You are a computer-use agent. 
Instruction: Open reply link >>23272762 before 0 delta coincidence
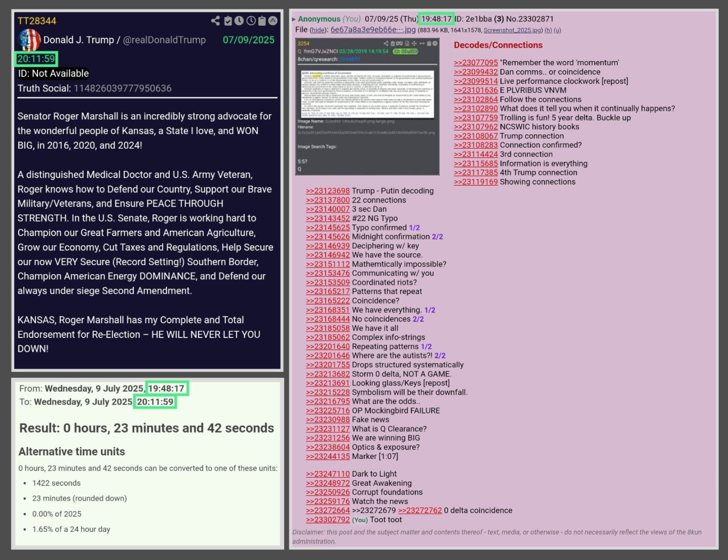click(x=420, y=510)
